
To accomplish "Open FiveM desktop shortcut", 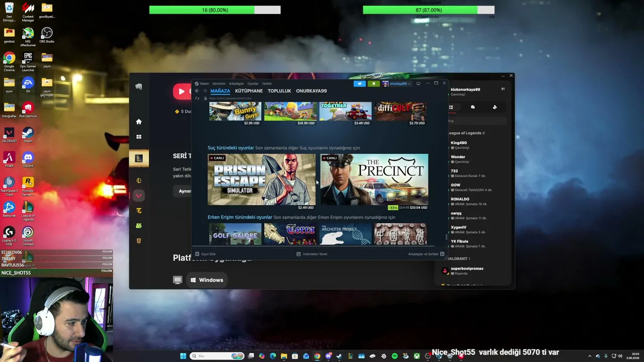I will click(x=9, y=160).
